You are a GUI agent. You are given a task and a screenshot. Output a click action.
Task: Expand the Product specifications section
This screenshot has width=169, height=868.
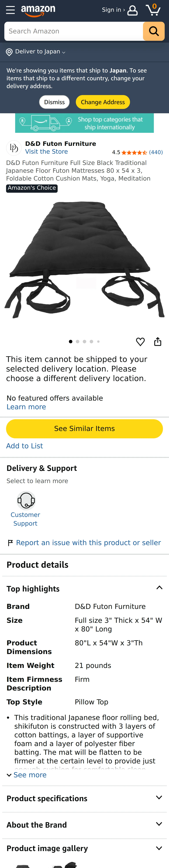point(84,798)
